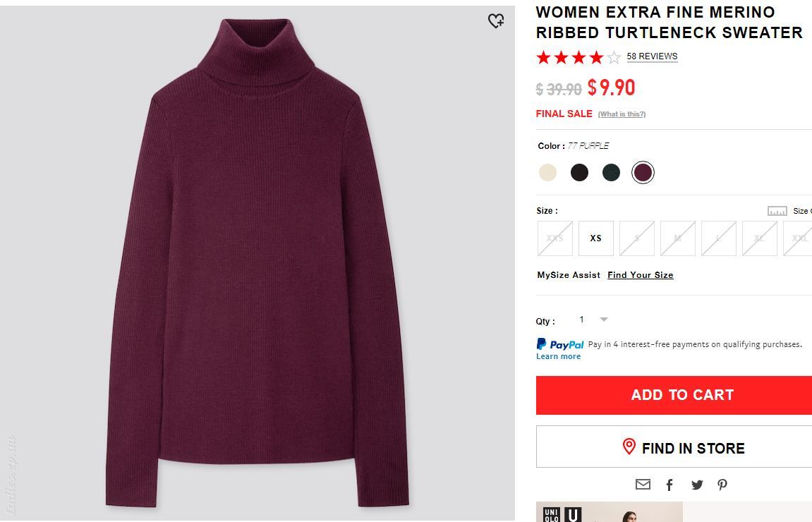
Task: Add sweater to wishlist via heart icon
Action: coord(496,20)
